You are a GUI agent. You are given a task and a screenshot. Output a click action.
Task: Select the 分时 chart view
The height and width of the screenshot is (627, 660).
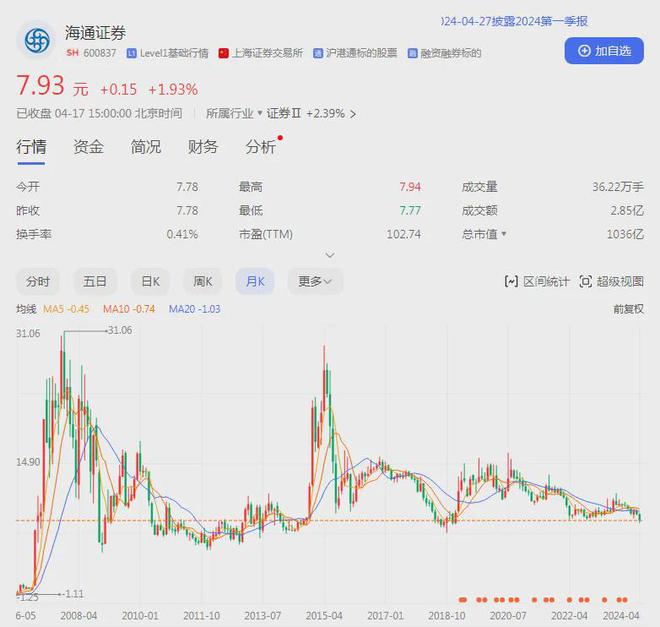[x=38, y=281]
